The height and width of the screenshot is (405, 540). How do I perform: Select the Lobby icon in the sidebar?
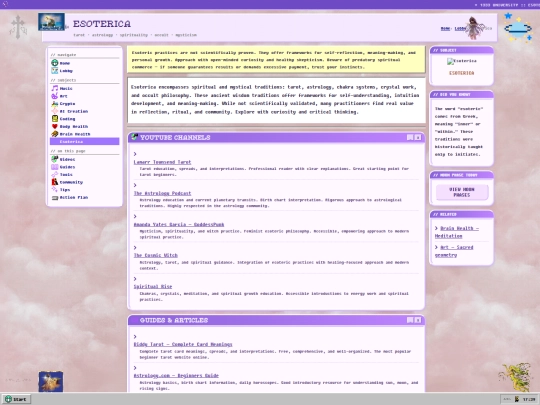pos(54,70)
